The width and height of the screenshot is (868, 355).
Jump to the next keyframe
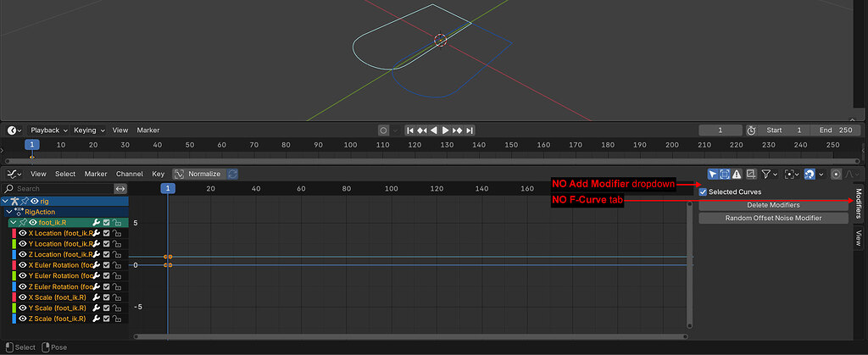pos(457,130)
